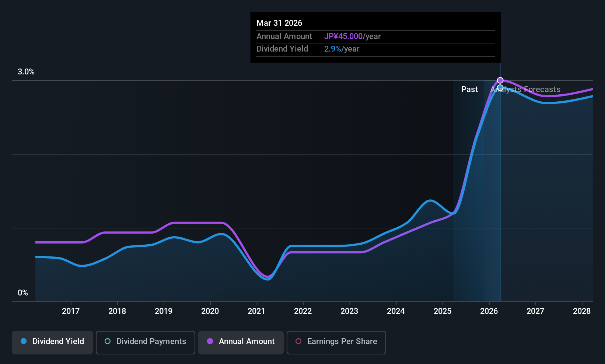Click the 2026 x-axis year label
605x364 pixels.
pos(489,311)
